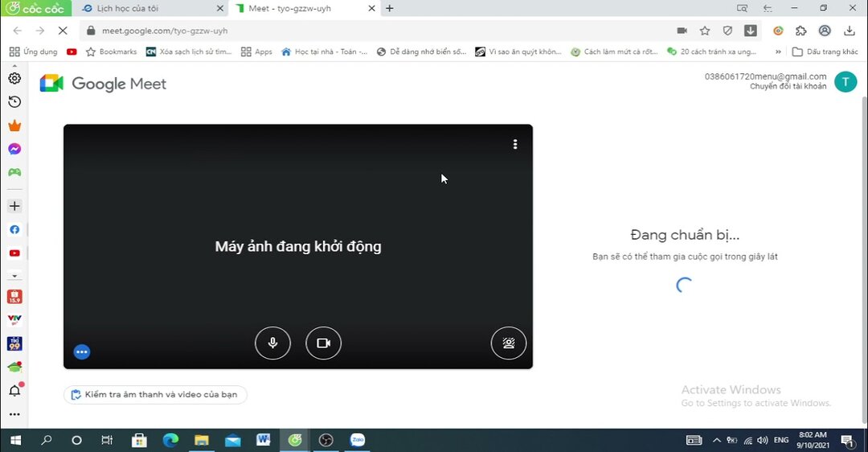
Task: Click the orange crown sidebar icon
Action: click(x=15, y=125)
